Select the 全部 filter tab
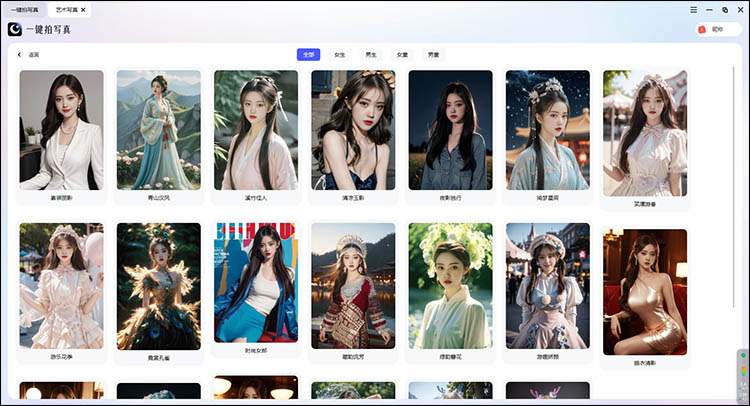750x406 pixels. 309,55
